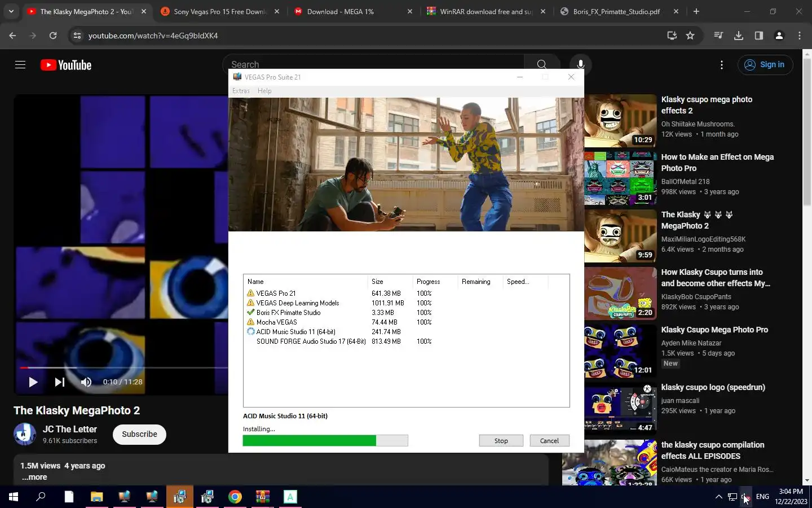Open Klasky csupo mega photo effects 2 thumbnail

pyautogui.click(x=619, y=120)
